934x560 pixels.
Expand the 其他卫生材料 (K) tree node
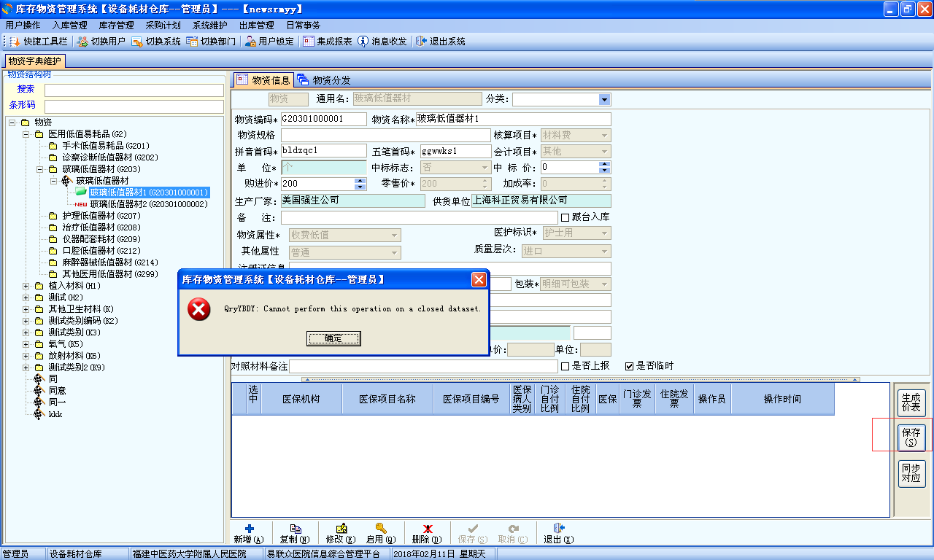tap(27, 309)
